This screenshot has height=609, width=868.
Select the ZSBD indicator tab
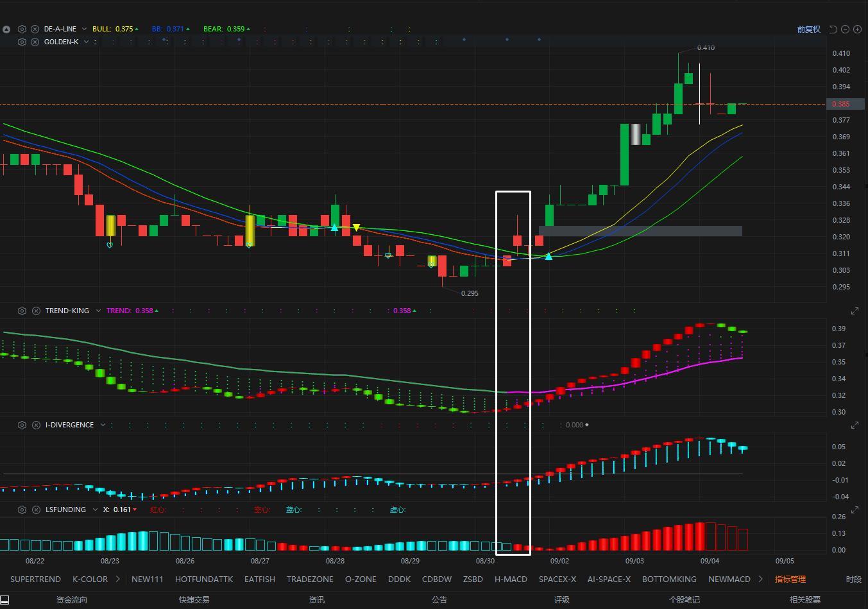(473, 579)
